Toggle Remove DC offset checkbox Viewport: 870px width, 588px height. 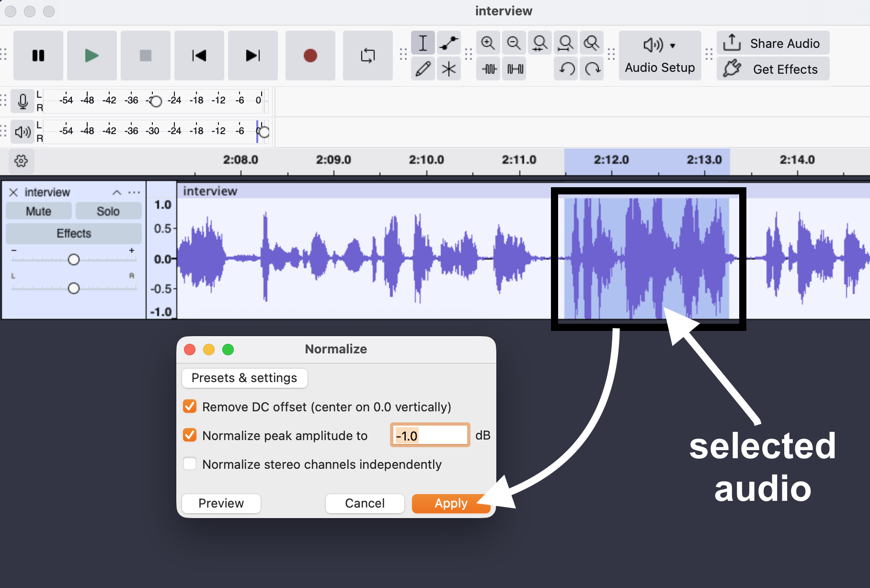190,407
